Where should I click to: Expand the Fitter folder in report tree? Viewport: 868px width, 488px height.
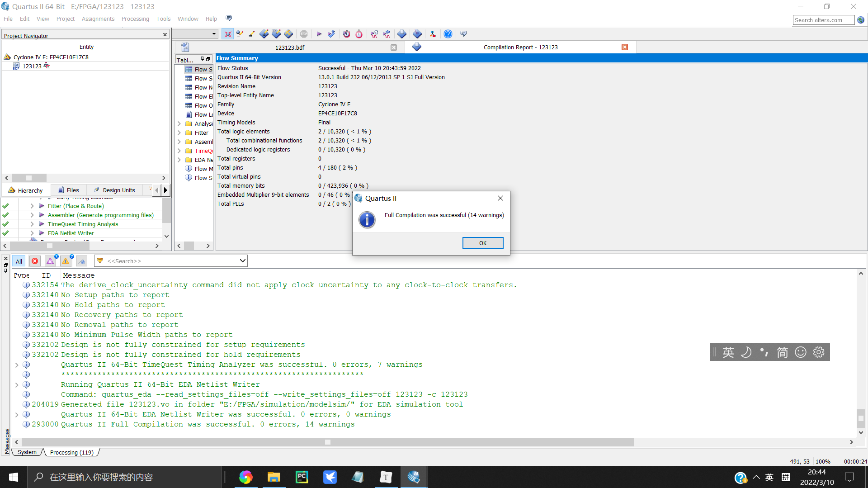179,133
